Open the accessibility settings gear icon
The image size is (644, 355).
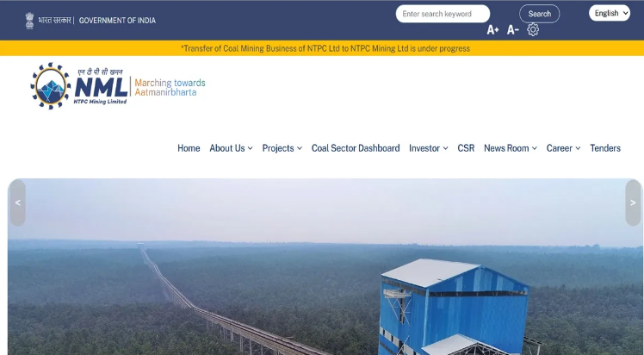point(533,29)
